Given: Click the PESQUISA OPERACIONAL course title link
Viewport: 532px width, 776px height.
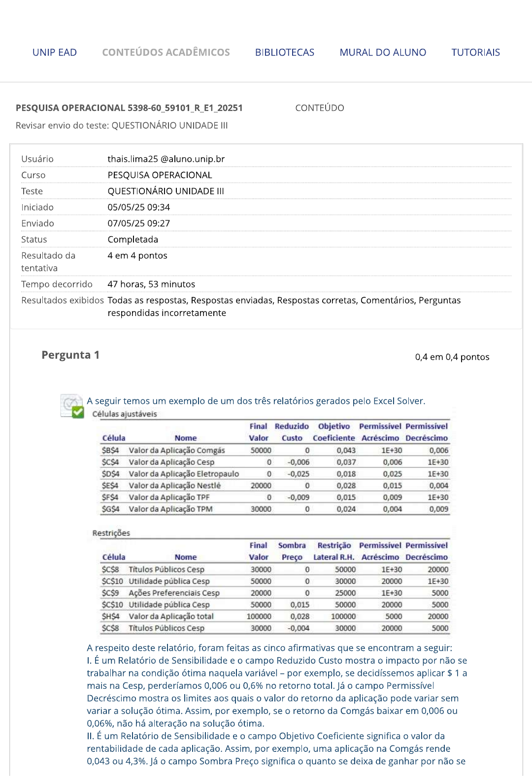Looking at the screenshot, I should coord(129,108).
